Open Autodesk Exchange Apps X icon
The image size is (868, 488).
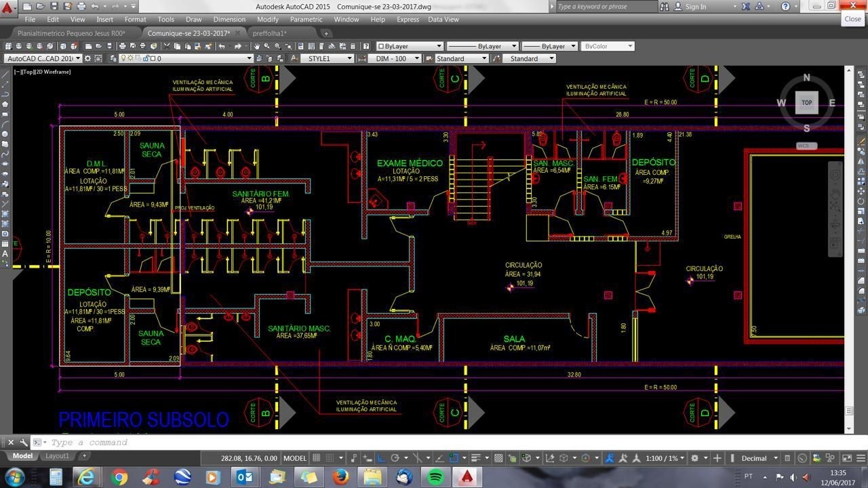745,6
